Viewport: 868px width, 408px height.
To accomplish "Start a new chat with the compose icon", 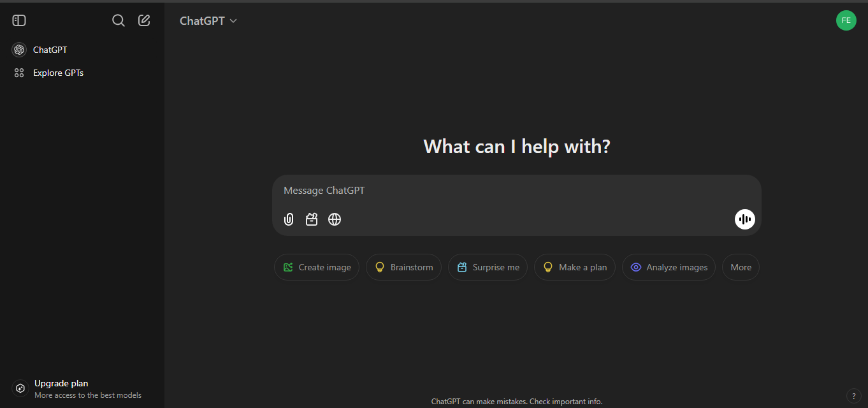I will tap(145, 20).
